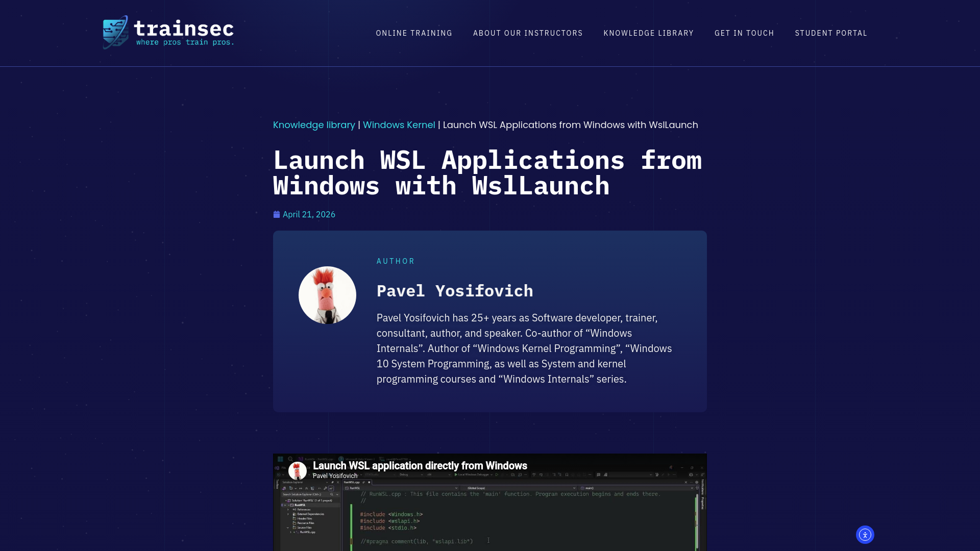Open the Online Training menu

pyautogui.click(x=414, y=33)
